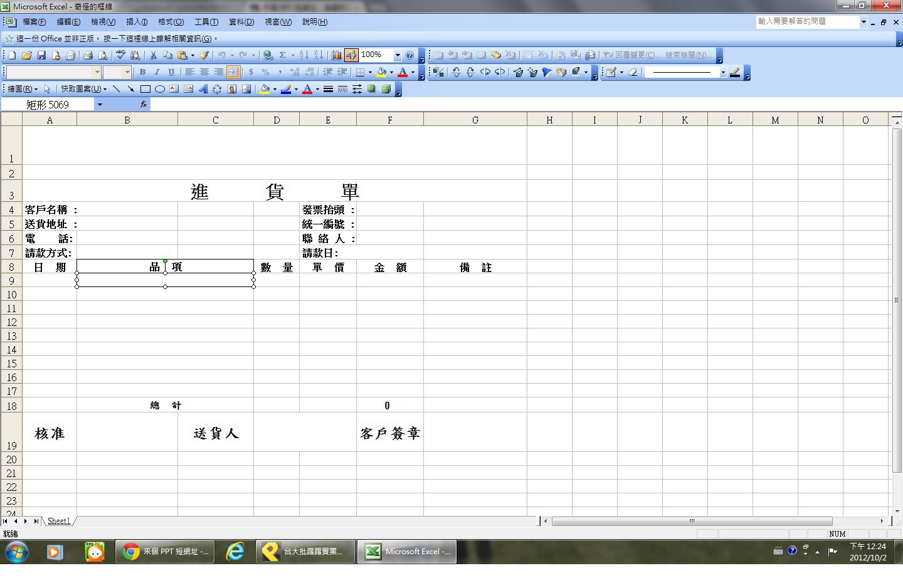The height and width of the screenshot is (588, 903).
Task: Open the Name Box dropdown arrow
Action: [x=100, y=105]
